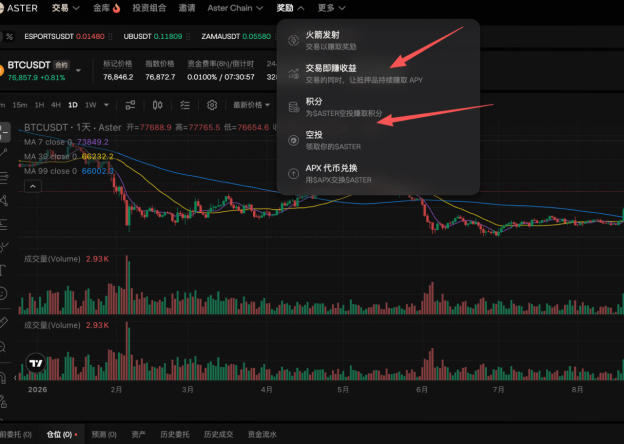Open the emoji sticker tool
The image size is (624, 444).
click(3, 294)
